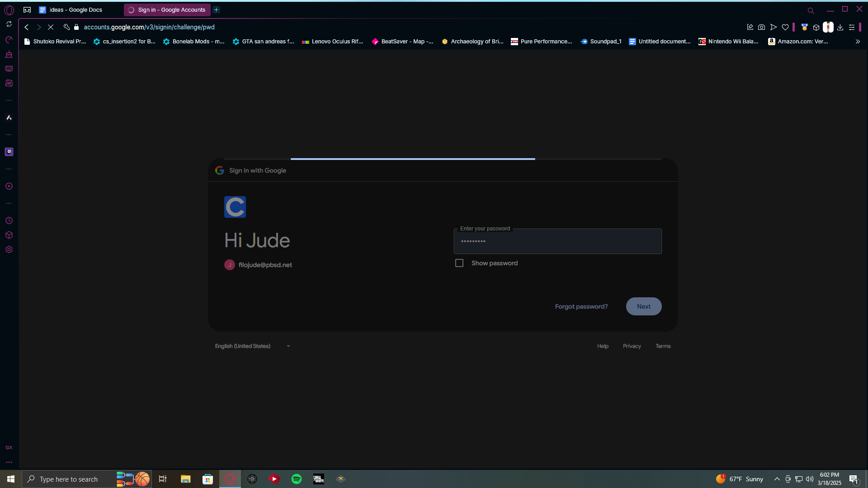Open GX Cleaner broom icon
This screenshot has width=868, height=488.
(x=9, y=55)
